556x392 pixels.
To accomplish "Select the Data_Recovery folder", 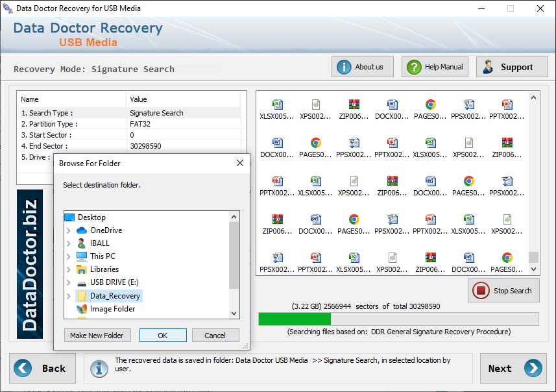I will [114, 296].
